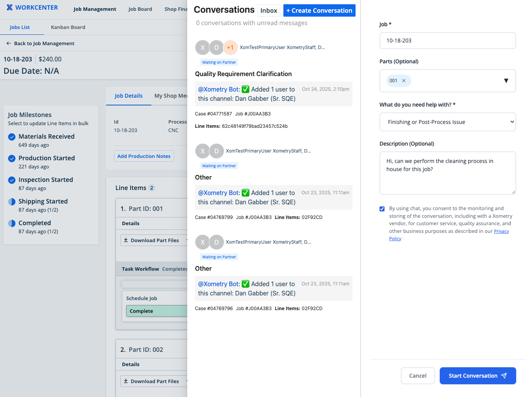Click the Start Conversation button
The height and width of the screenshot is (397, 532).
(x=478, y=376)
